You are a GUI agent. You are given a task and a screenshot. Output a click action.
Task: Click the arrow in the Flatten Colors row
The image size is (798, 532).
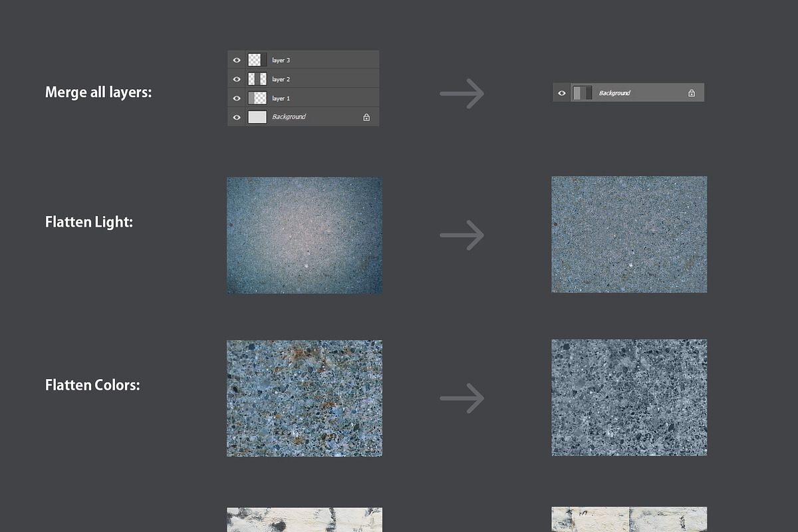(462, 398)
